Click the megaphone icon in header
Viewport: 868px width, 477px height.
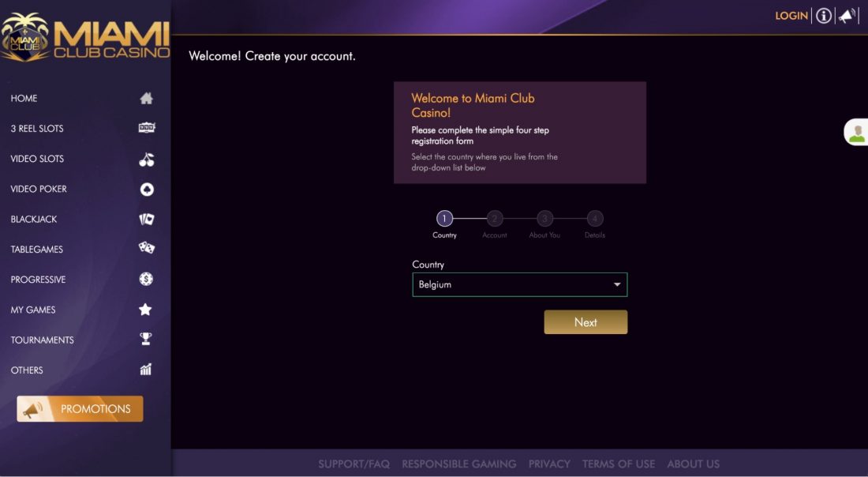click(x=847, y=16)
